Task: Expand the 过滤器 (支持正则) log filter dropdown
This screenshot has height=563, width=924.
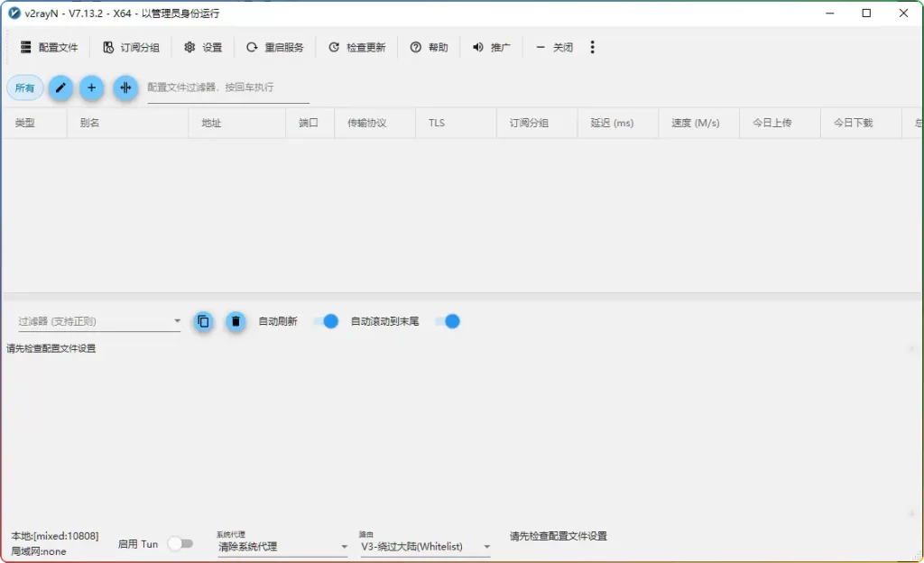Action: (x=99, y=321)
